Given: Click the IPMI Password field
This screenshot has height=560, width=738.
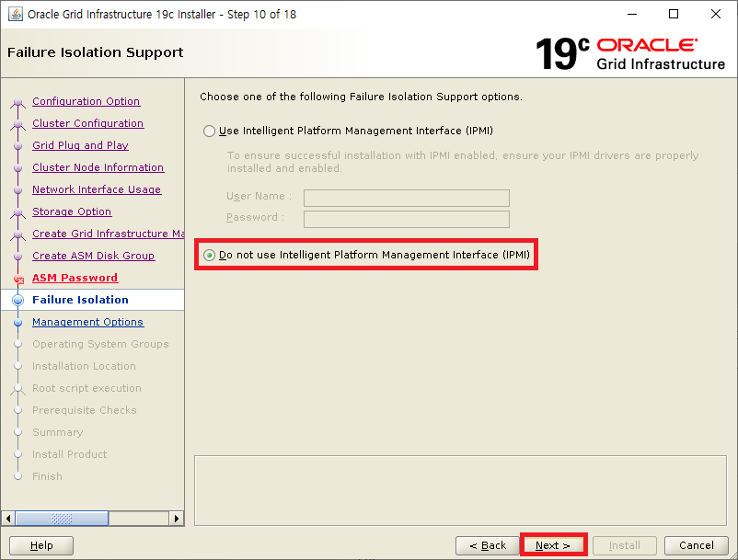Looking at the screenshot, I should tap(407, 219).
